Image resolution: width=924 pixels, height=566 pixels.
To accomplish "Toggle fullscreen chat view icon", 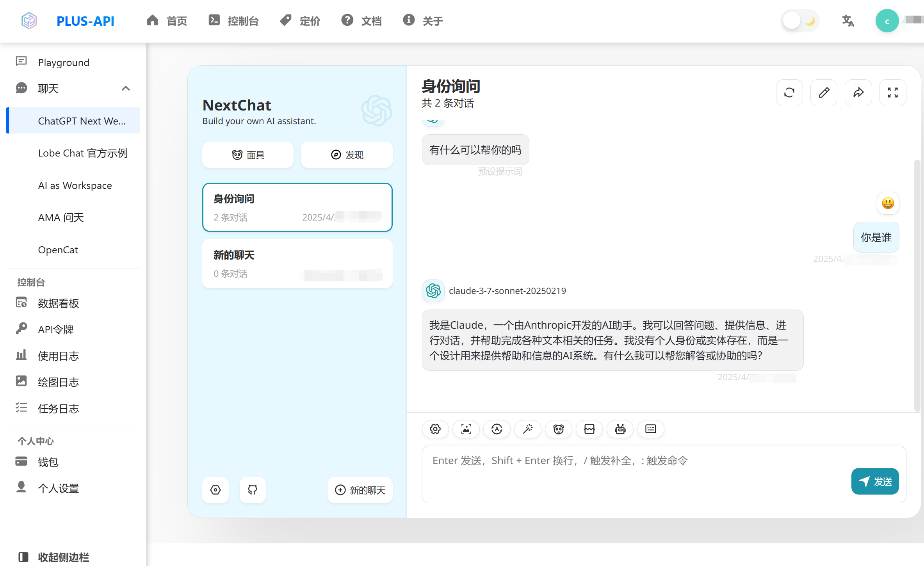I will coord(892,93).
